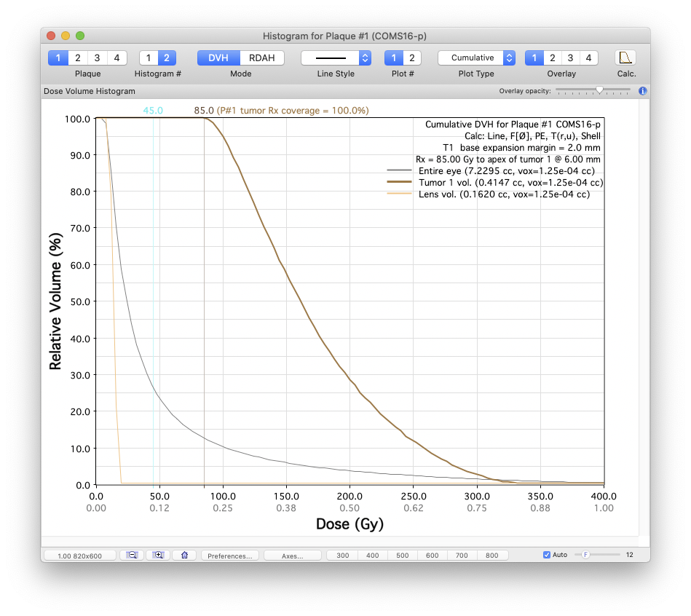
Task: Open the Line Style dropdown
Action: (336, 58)
